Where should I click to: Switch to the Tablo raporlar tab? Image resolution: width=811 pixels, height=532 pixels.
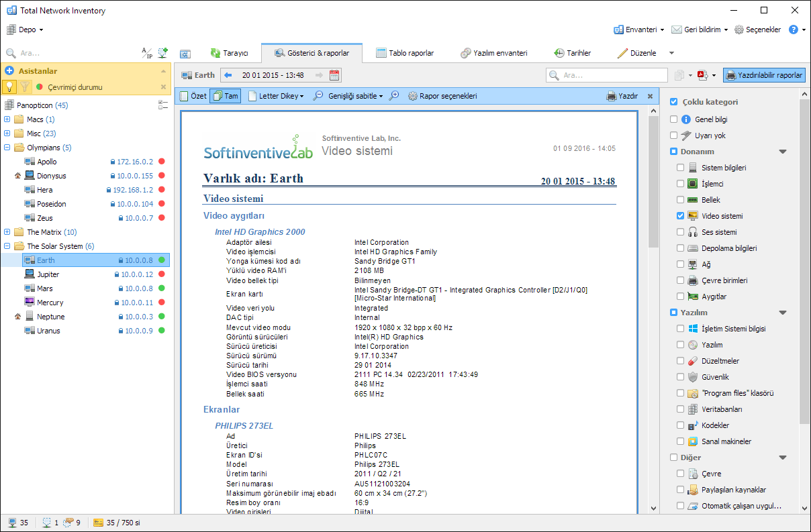pyautogui.click(x=404, y=53)
